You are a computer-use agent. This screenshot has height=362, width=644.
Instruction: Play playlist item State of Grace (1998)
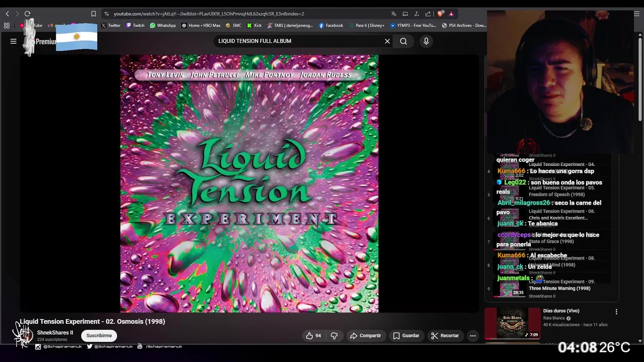pos(551,241)
